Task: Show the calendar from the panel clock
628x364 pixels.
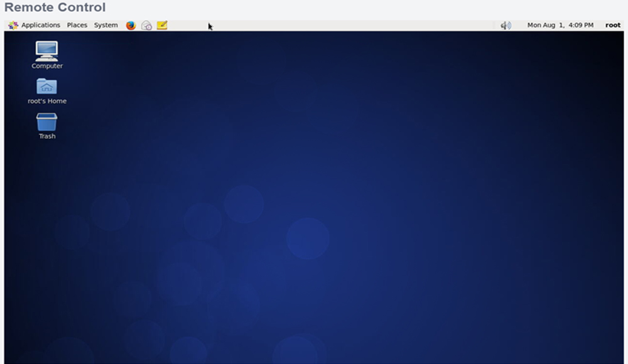Action: point(560,25)
